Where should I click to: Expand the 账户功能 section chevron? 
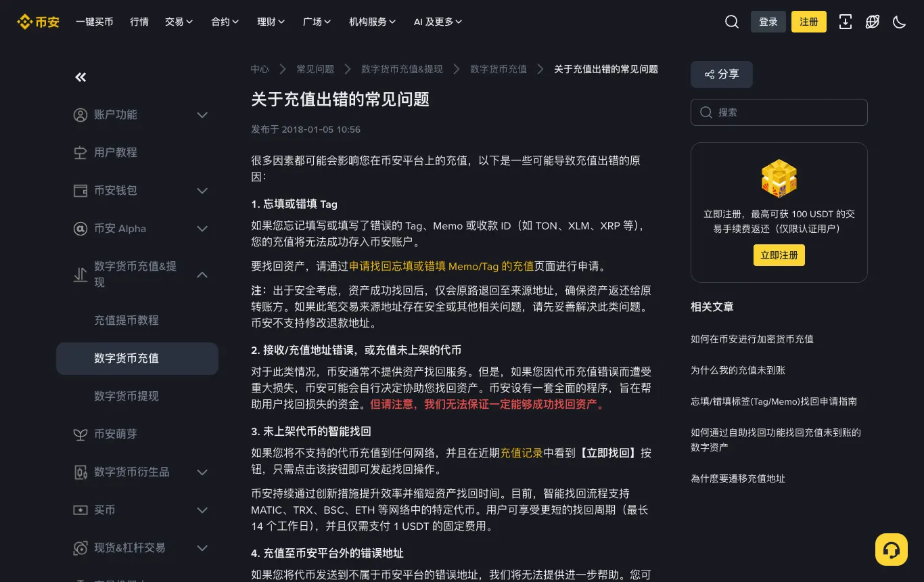(202, 115)
